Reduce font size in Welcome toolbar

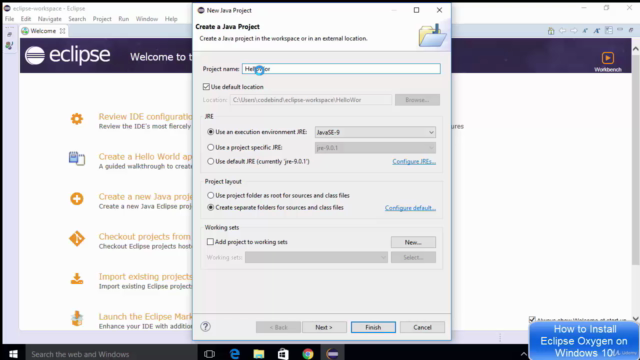[x=585, y=31]
